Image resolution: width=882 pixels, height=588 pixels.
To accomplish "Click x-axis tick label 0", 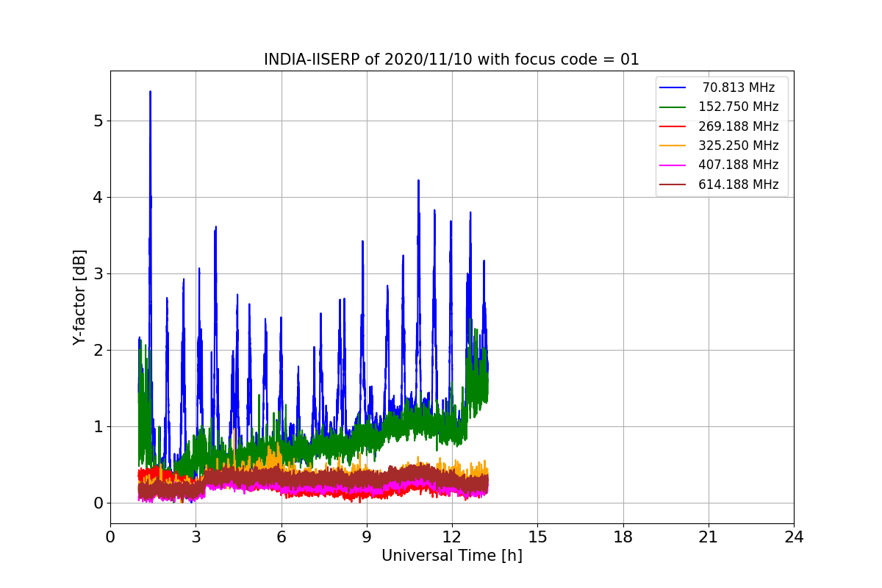I will (110, 537).
